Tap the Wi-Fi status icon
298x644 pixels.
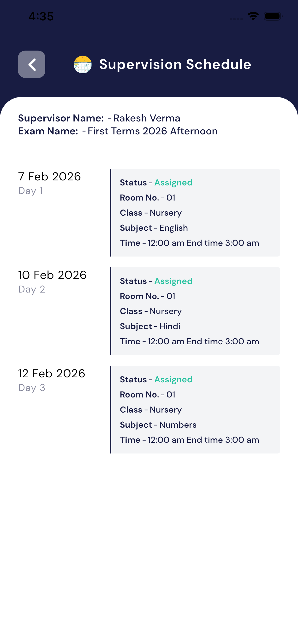click(253, 16)
